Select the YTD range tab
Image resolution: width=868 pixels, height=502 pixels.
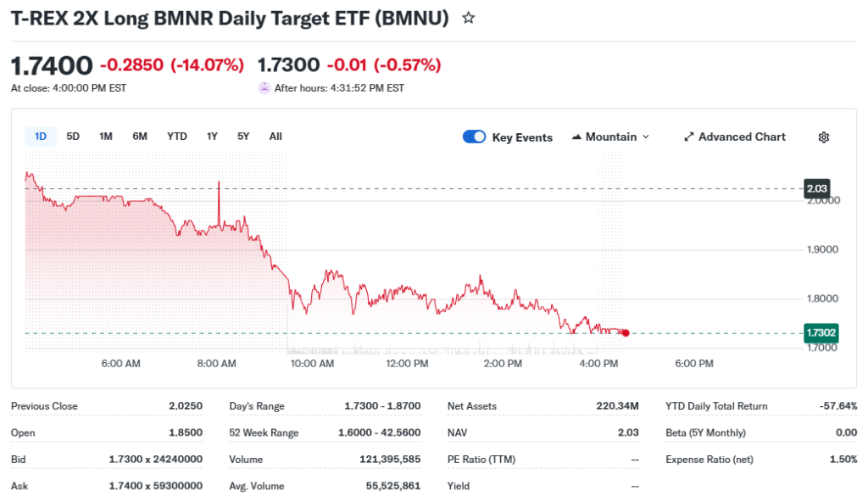177,137
